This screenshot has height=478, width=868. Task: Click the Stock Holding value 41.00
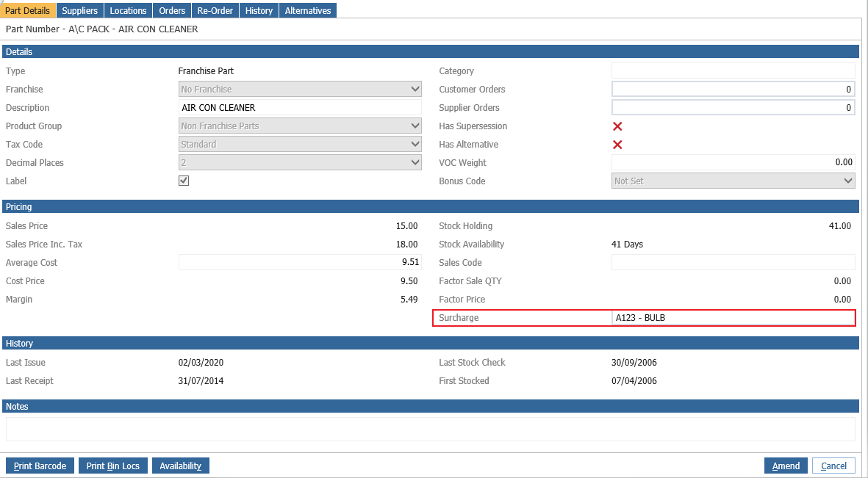[840, 225]
